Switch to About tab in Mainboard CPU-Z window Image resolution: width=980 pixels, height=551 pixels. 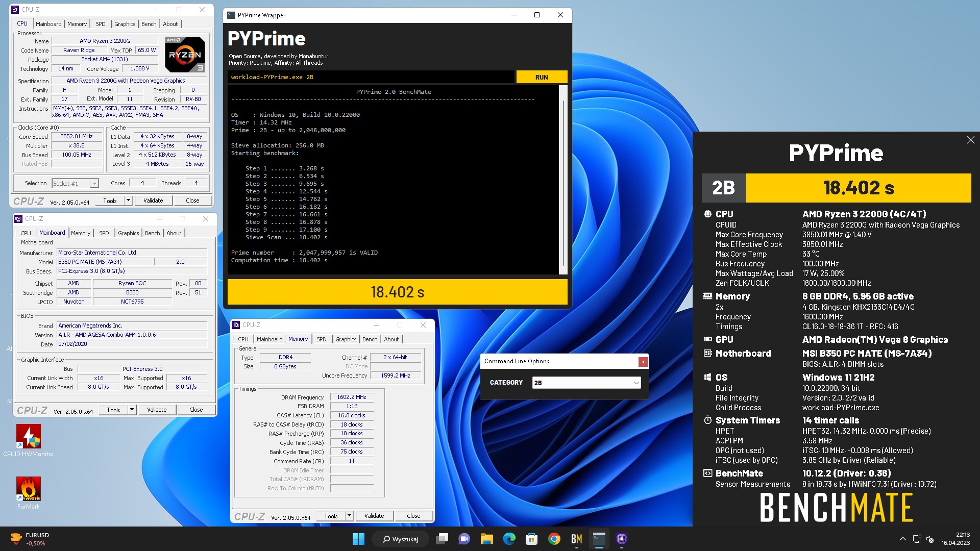pyautogui.click(x=174, y=233)
